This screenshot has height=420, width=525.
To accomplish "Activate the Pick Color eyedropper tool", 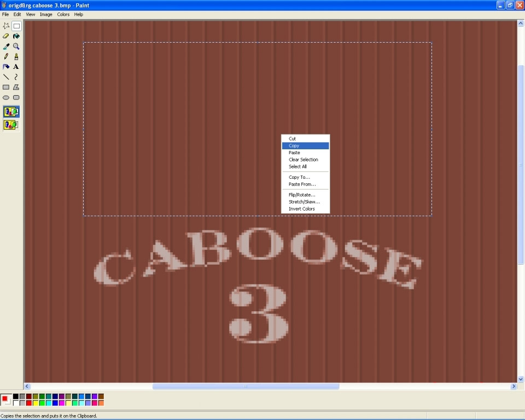I will [6, 46].
